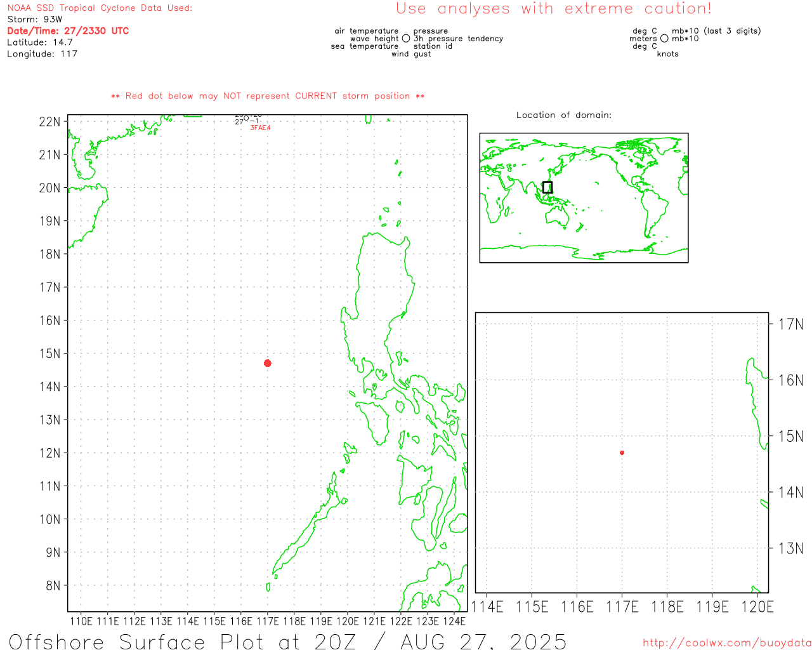812x650 pixels.
Task: Click the 'station id' legend label
Action: 433,46
